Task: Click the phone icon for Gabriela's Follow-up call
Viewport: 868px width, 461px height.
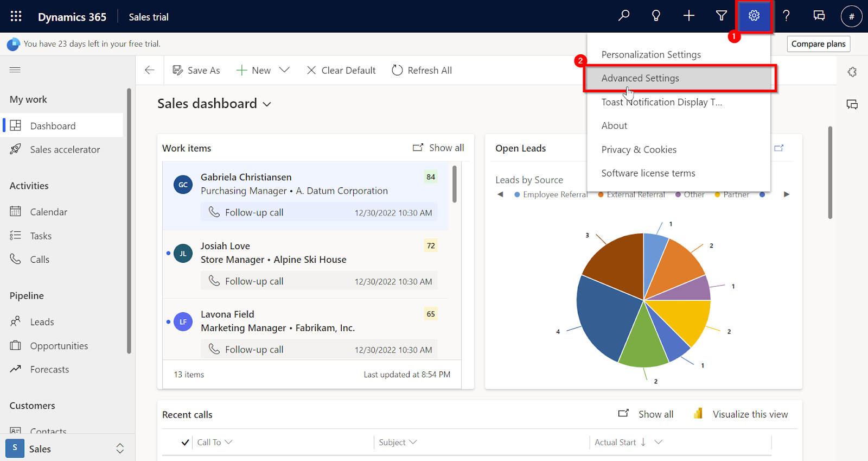Action: (214, 212)
